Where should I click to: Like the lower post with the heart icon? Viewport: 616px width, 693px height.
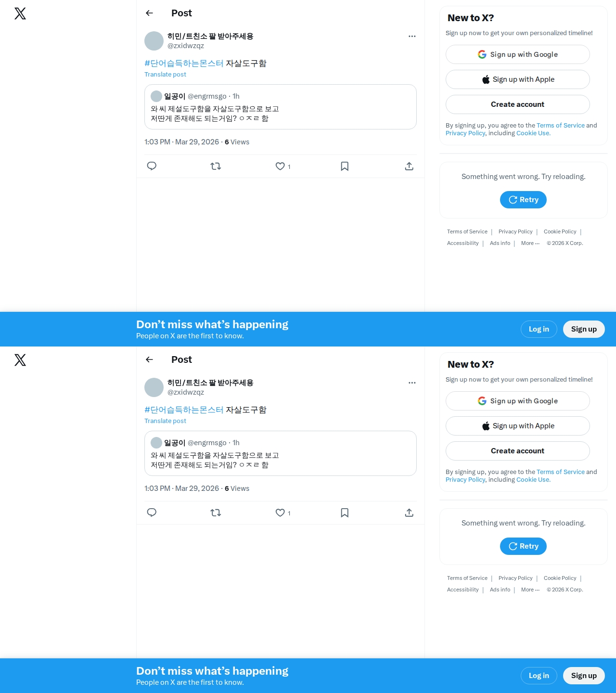coord(280,513)
